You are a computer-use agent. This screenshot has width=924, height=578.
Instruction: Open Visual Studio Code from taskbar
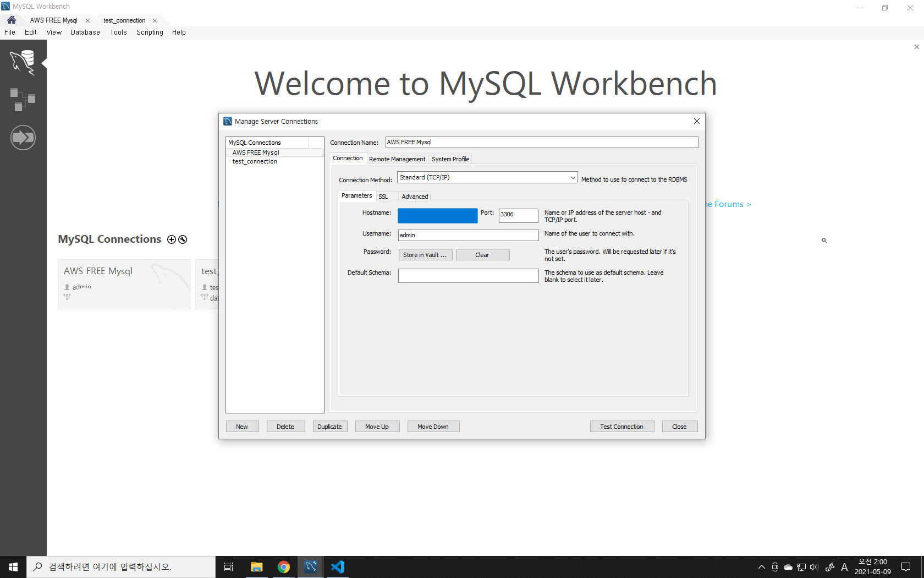338,567
